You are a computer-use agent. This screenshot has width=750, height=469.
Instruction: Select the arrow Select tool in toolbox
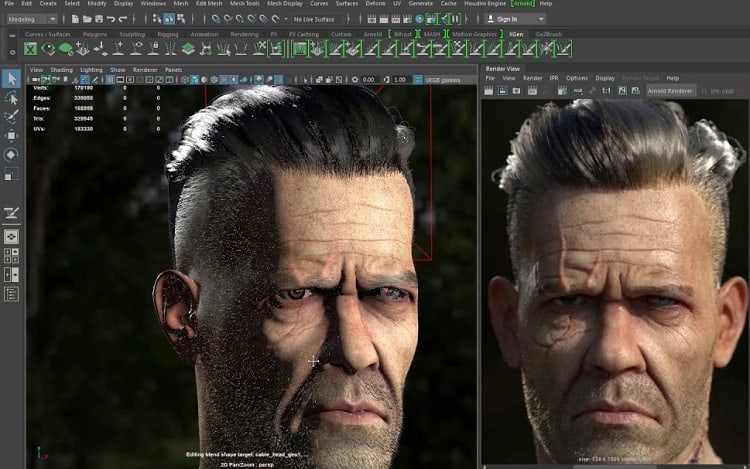(x=11, y=79)
